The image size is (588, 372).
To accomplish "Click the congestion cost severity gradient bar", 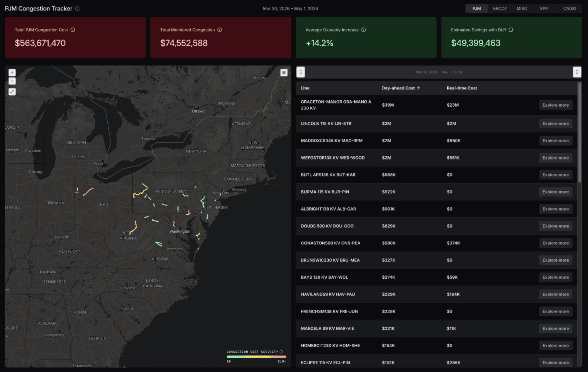I will click(x=256, y=357).
